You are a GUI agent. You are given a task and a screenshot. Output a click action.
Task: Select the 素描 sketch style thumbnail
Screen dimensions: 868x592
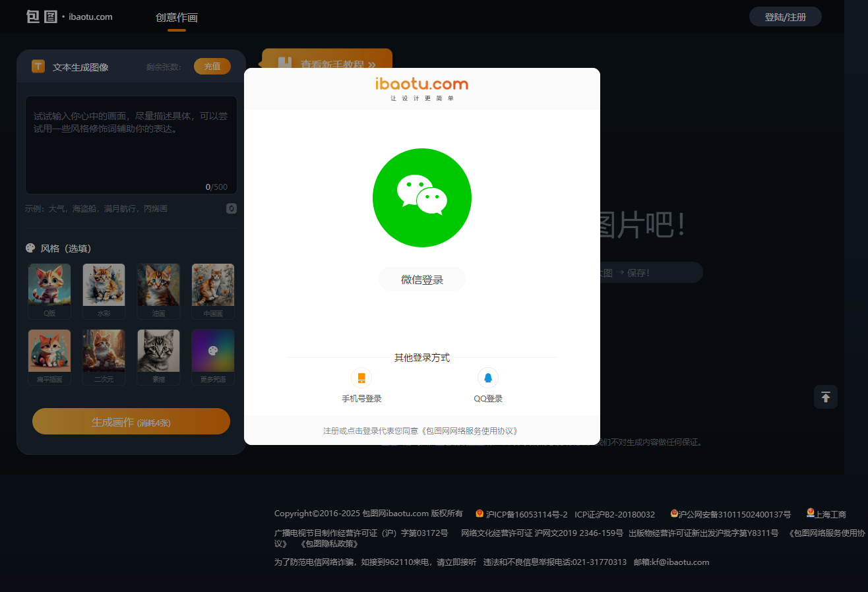click(x=158, y=351)
